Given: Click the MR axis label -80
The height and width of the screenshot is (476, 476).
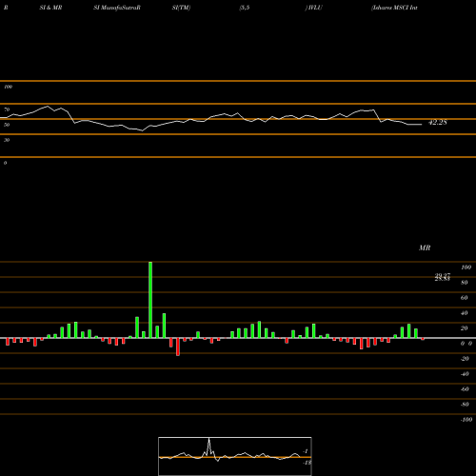Looking at the screenshot, I should pyautogui.click(x=465, y=405).
